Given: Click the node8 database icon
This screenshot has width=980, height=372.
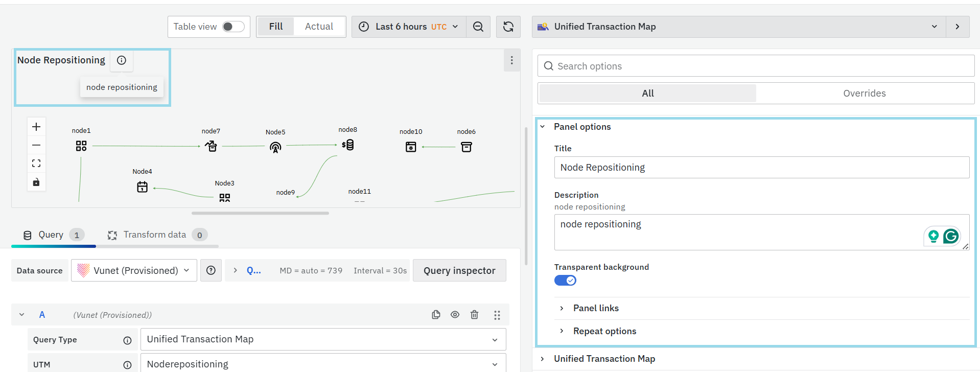Looking at the screenshot, I should pyautogui.click(x=348, y=145).
